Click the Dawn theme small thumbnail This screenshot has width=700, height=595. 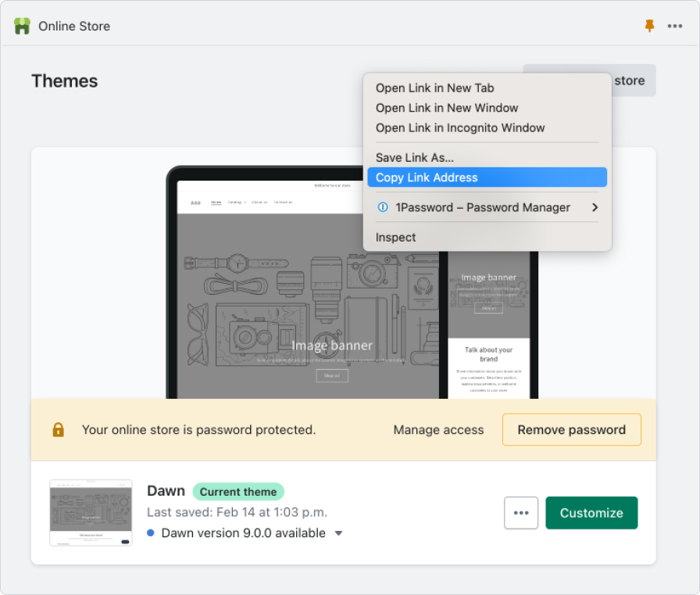click(91, 513)
